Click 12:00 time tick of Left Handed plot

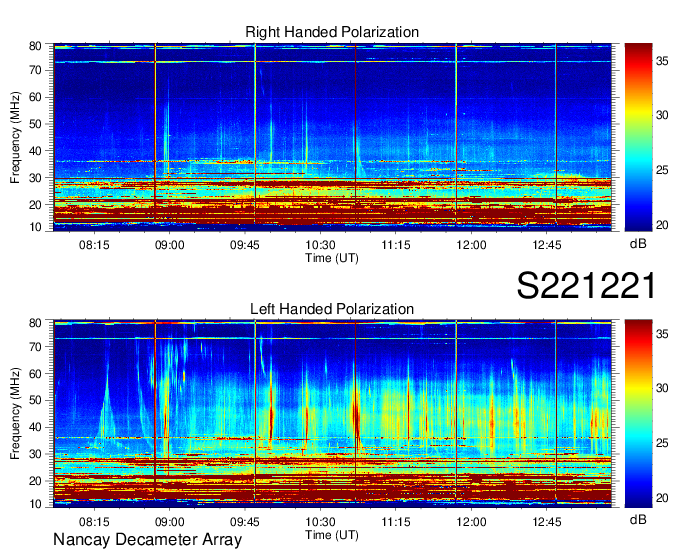[x=471, y=522]
